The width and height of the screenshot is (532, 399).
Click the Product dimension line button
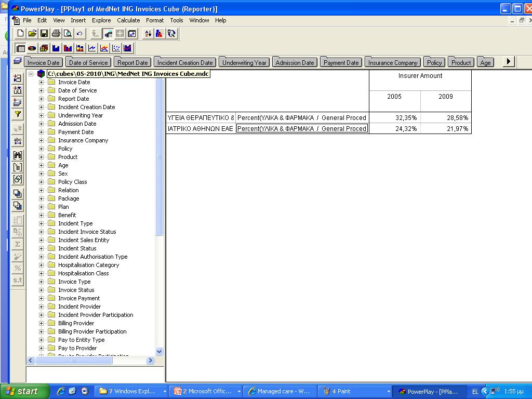click(x=461, y=62)
